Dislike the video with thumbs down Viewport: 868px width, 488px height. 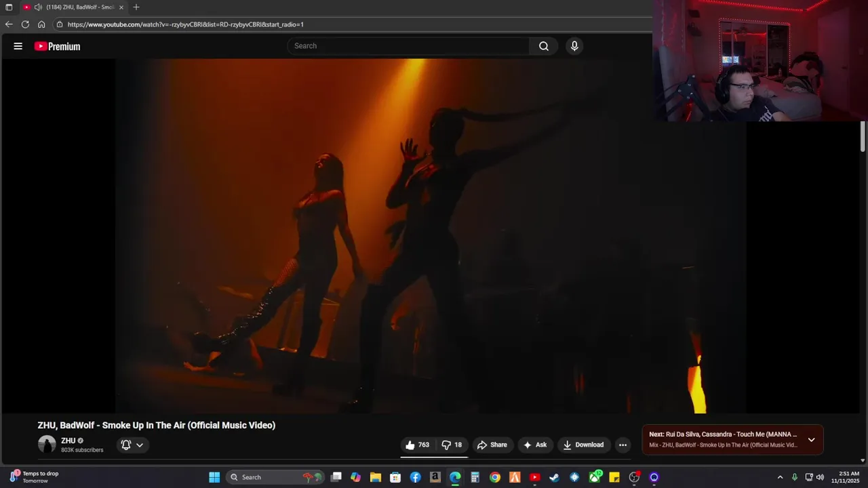(x=452, y=445)
